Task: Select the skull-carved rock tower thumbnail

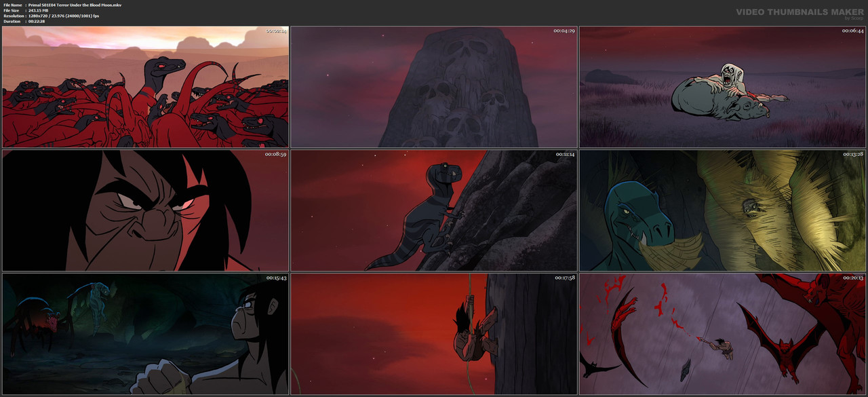Action: (x=434, y=87)
